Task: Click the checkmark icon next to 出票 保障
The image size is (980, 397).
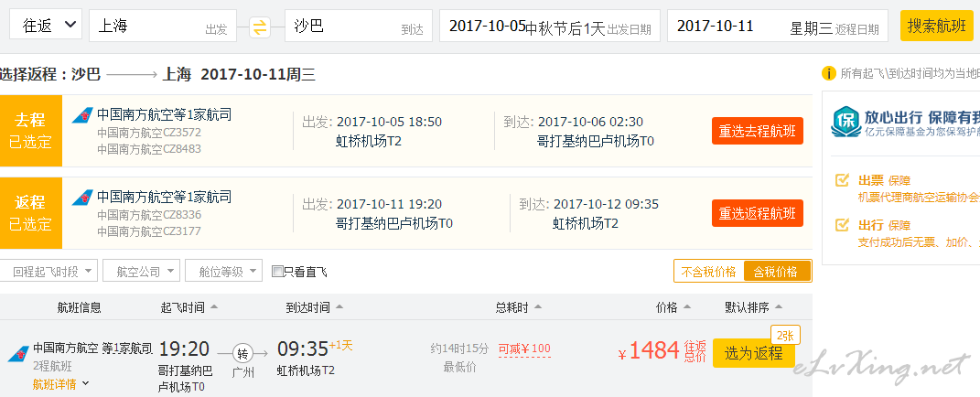Action: pos(843,181)
